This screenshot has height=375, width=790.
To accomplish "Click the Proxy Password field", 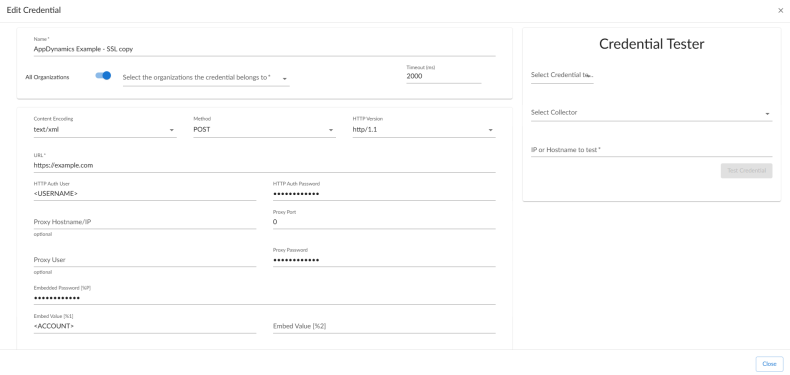I will pos(384,260).
